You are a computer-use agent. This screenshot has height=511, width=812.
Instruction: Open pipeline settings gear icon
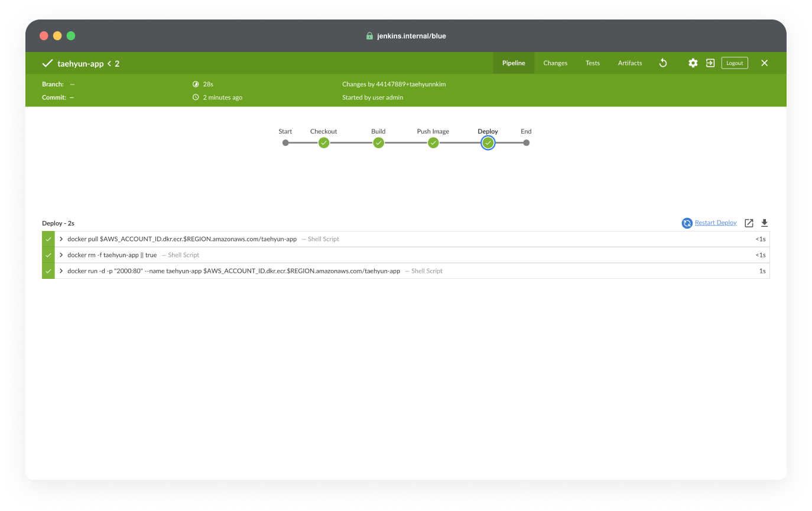coord(693,63)
